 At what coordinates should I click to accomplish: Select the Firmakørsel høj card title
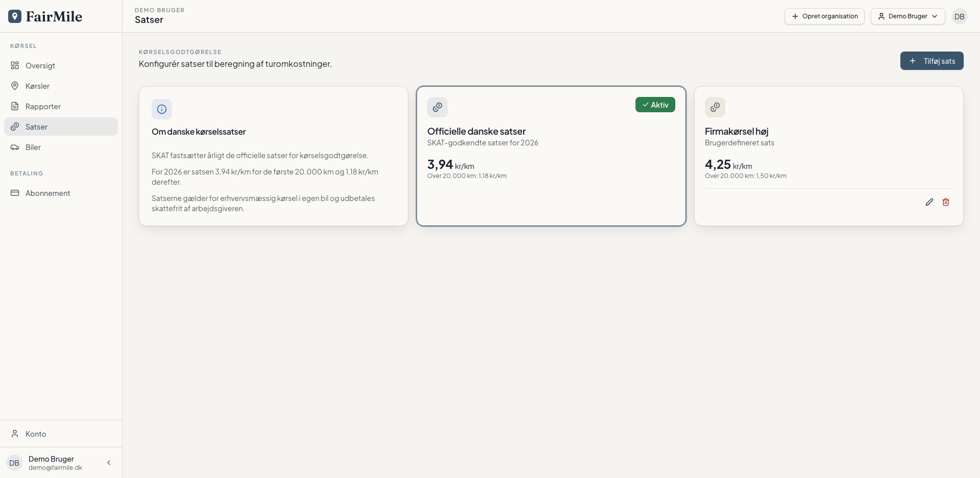click(x=737, y=131)
